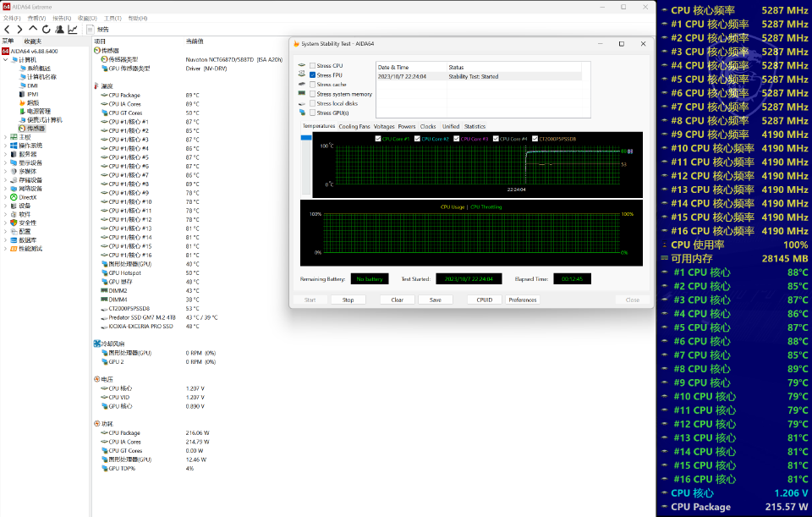Click the graph chart toolbar icon
Screen dimensions: 812x517
(x=73, y=29)
